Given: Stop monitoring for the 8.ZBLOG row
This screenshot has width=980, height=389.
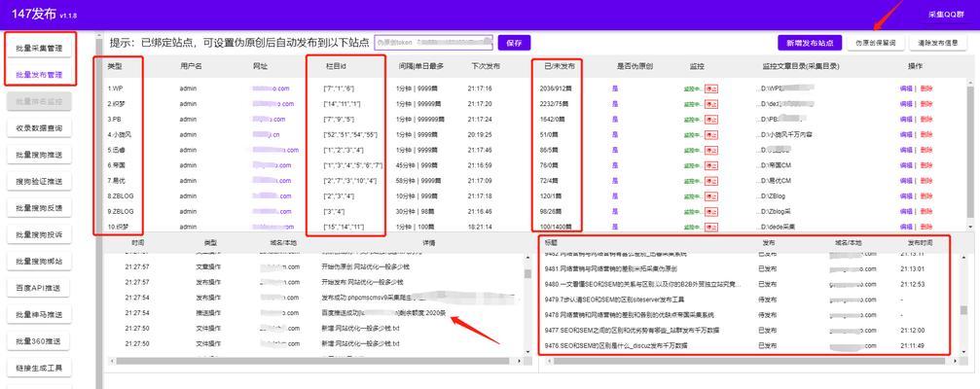Looking at the screenshot, I should [x=711, y=196].
